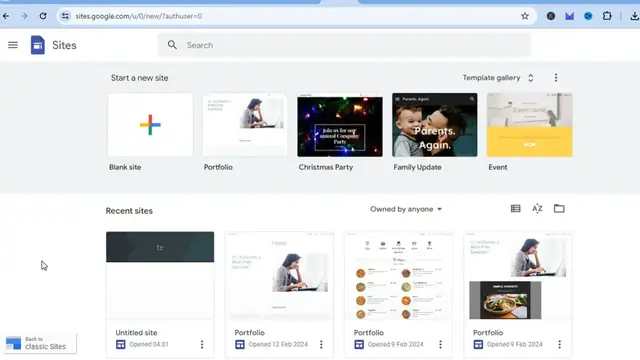Click the Google Sites logo icon
The width and height of the screenshot is (640, 360).
pyautogui.click(x=38, y=45)
